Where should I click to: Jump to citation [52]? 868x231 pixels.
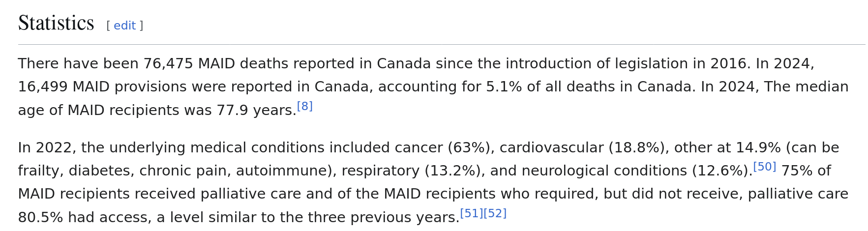(495, 213)
